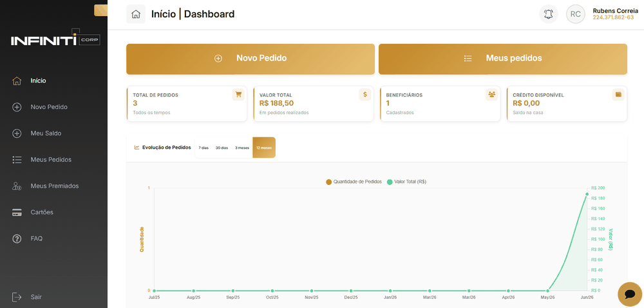Open Início in the sidebar menu

38,81
